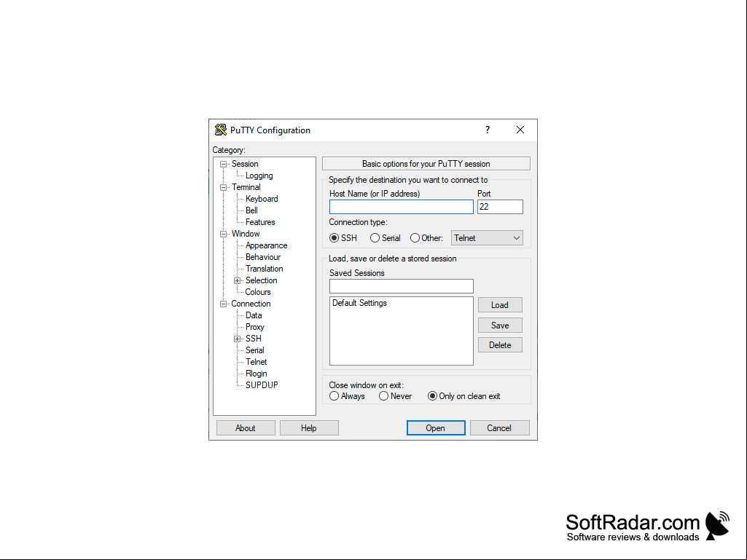Expand the SSH tree node
747x560 pixels.
[x=237, y=339]
